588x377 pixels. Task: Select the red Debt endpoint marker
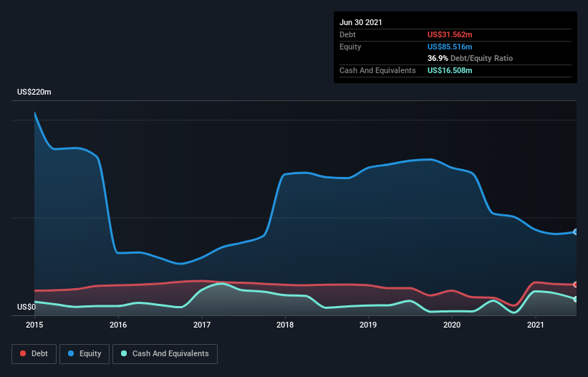tap(576, 285)
